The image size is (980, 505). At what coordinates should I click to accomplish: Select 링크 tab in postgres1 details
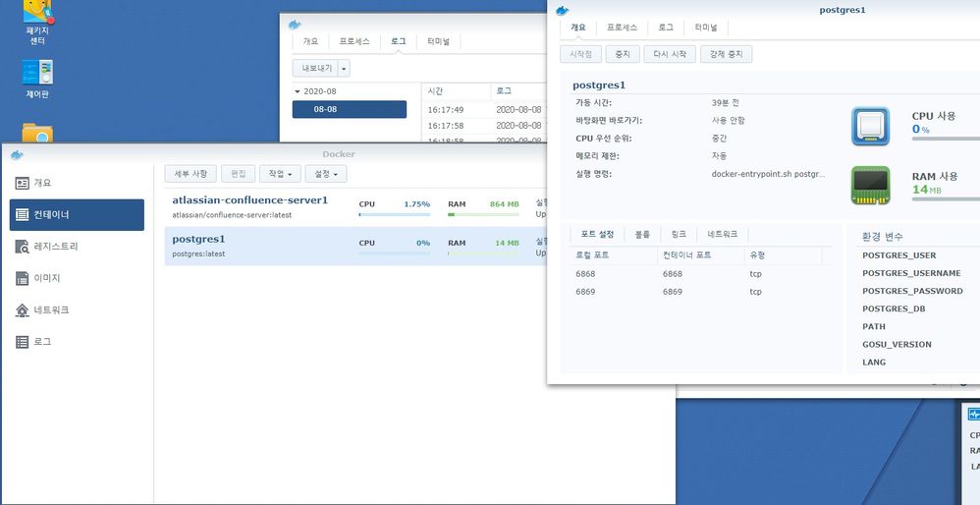pyautogui.click(x=679, y=235)
